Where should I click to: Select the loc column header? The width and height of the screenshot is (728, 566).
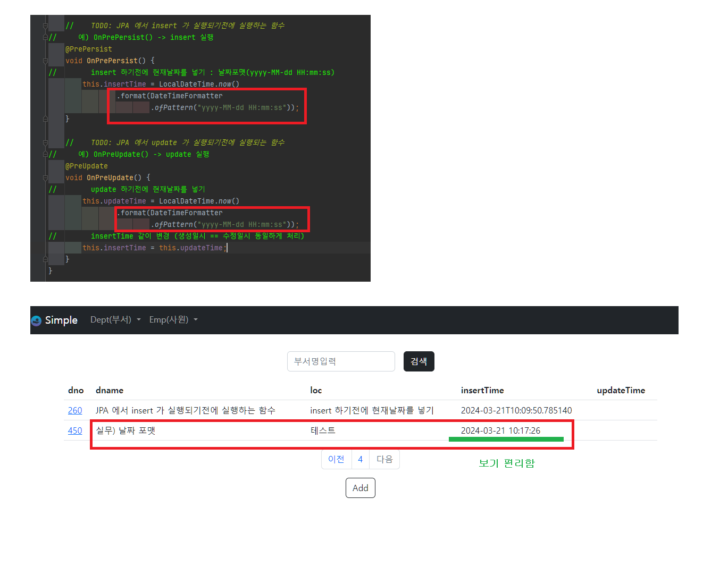point(316,390)
